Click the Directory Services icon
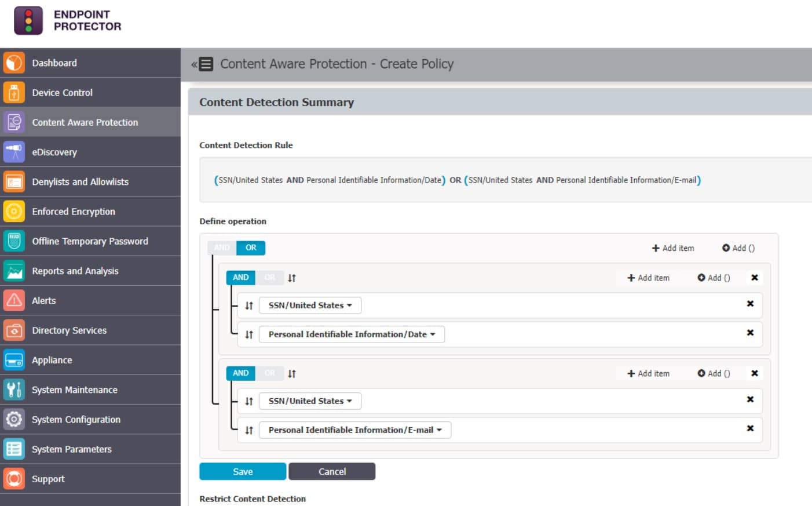Image resolution: width=812 pixels, height=506 pixels. pos(14,330)
